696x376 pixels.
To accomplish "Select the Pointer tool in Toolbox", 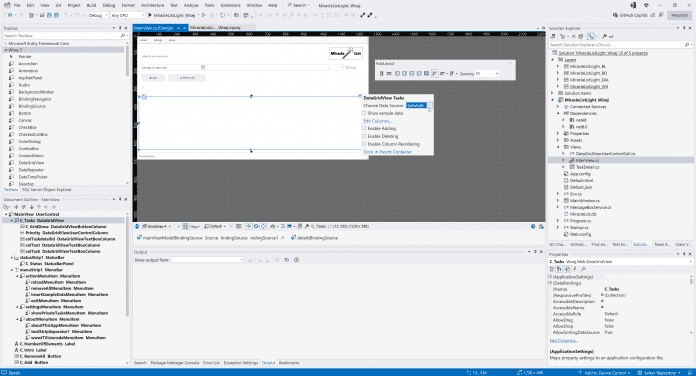I will click(x=25, y=56).
